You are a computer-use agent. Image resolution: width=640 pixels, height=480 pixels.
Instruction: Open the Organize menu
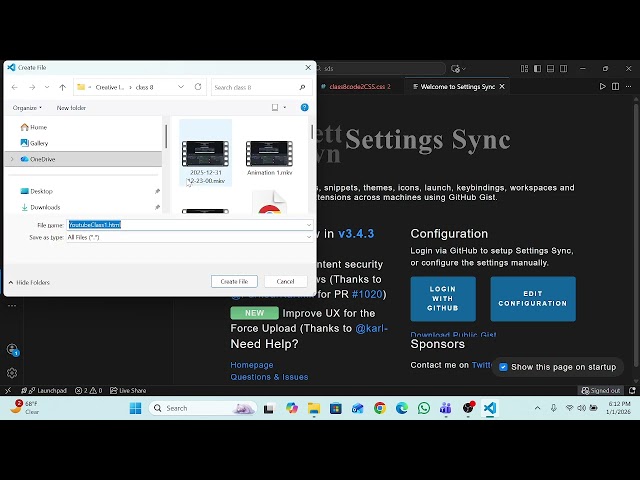click(x=27, y=108)
